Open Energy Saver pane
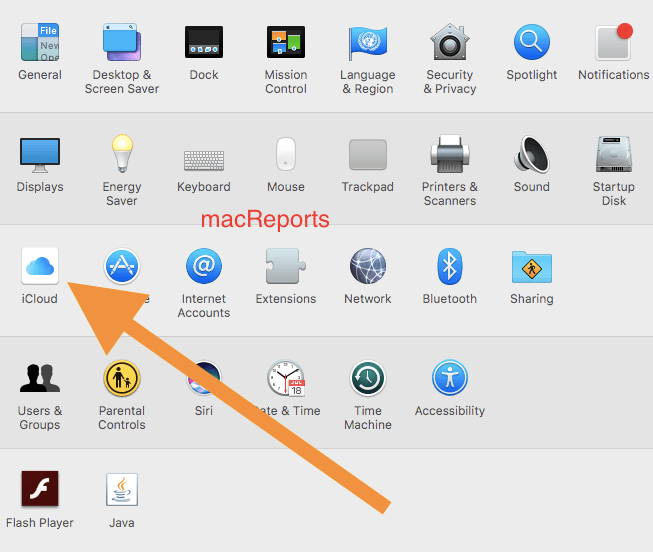This screenshot has height=552, width=653. click(122, 153)
